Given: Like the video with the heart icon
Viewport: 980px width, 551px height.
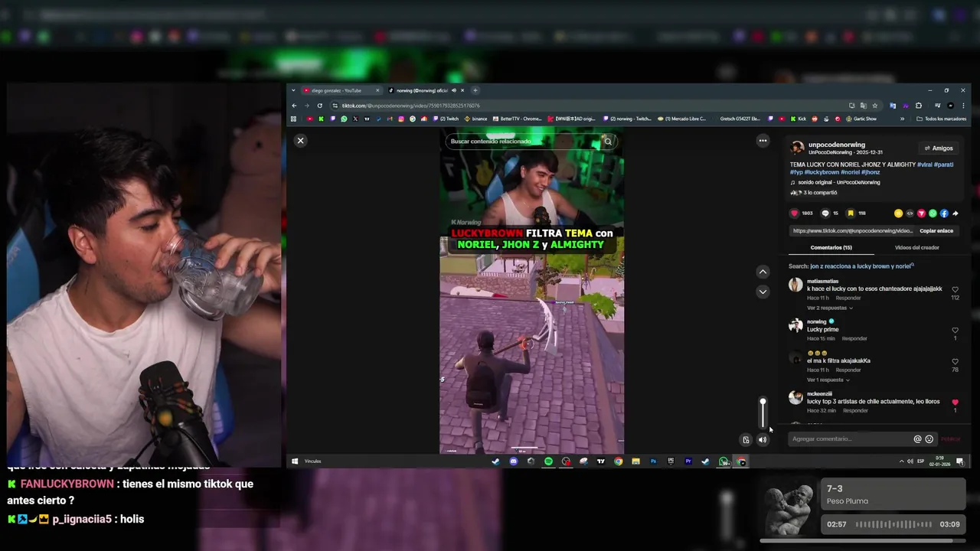Looking at the screenshot, I should tap(795, 214).
